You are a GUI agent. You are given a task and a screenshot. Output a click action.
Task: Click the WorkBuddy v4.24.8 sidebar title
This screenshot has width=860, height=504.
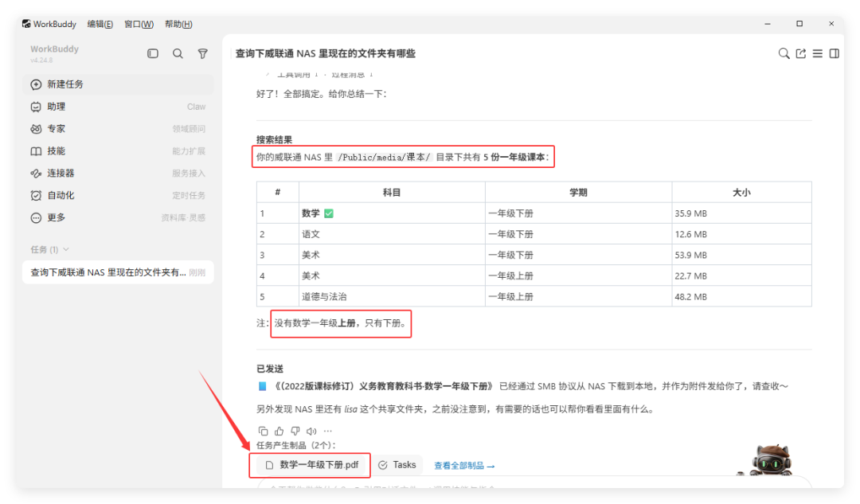click(54, 53)
